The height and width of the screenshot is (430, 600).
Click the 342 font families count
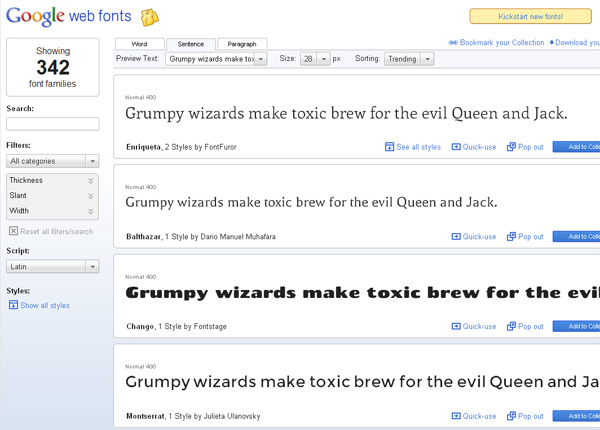[x=53, y=67]
